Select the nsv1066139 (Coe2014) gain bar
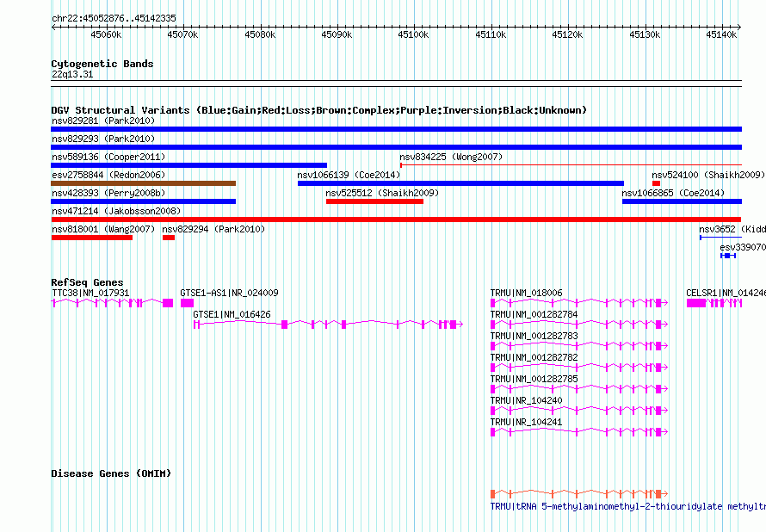766x532 pixels. pyautogui.click(x=460, y=183)
